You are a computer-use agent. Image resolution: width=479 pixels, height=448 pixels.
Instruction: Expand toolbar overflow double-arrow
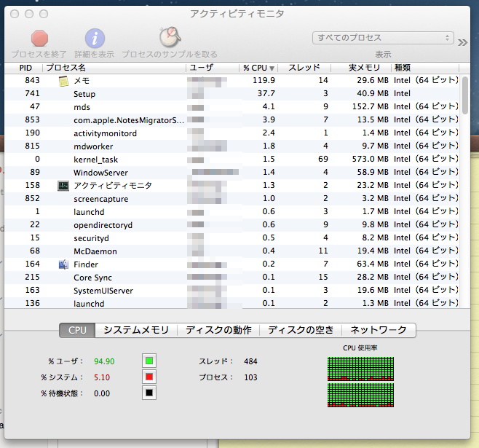[x=462, y=42]
